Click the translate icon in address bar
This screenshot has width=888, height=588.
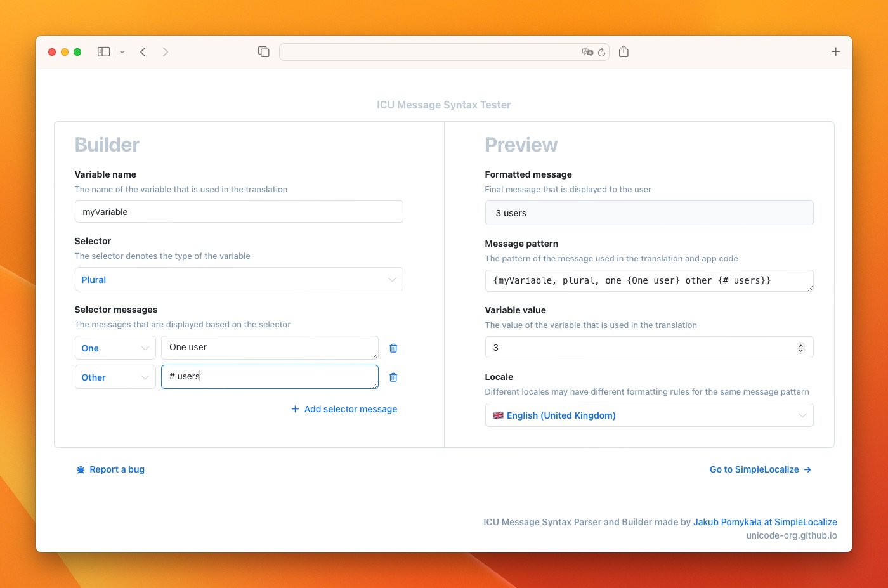[x=587, y=52]
